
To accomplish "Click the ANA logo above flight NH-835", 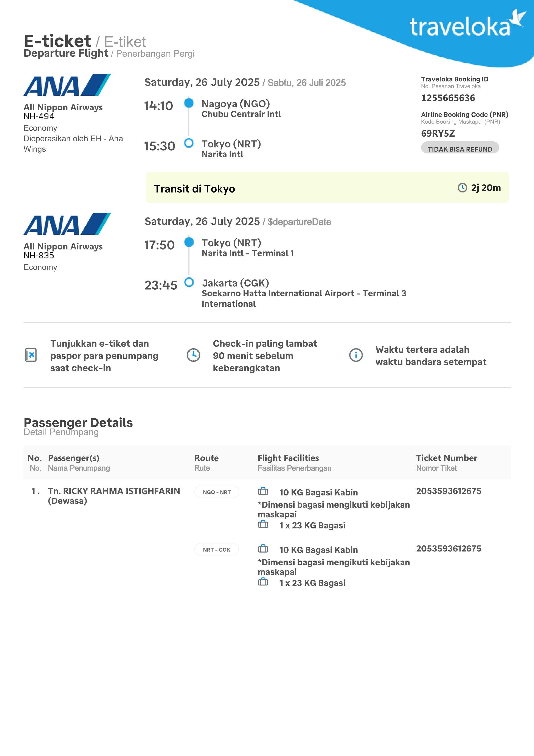I will [x=67, y=224].
